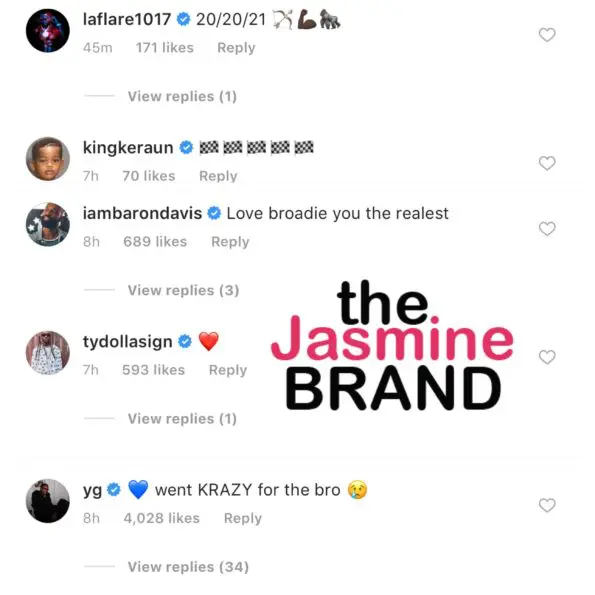This screenshot has height=595, width=595.
Task: Like tydollasign's comment heart icon
Action: (547, 357)
